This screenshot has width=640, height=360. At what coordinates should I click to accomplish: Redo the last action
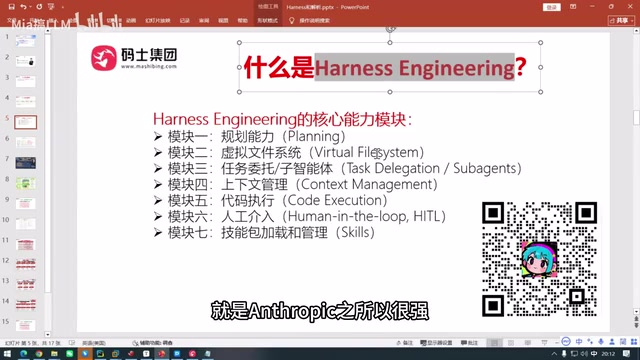[x=39, y=7]
